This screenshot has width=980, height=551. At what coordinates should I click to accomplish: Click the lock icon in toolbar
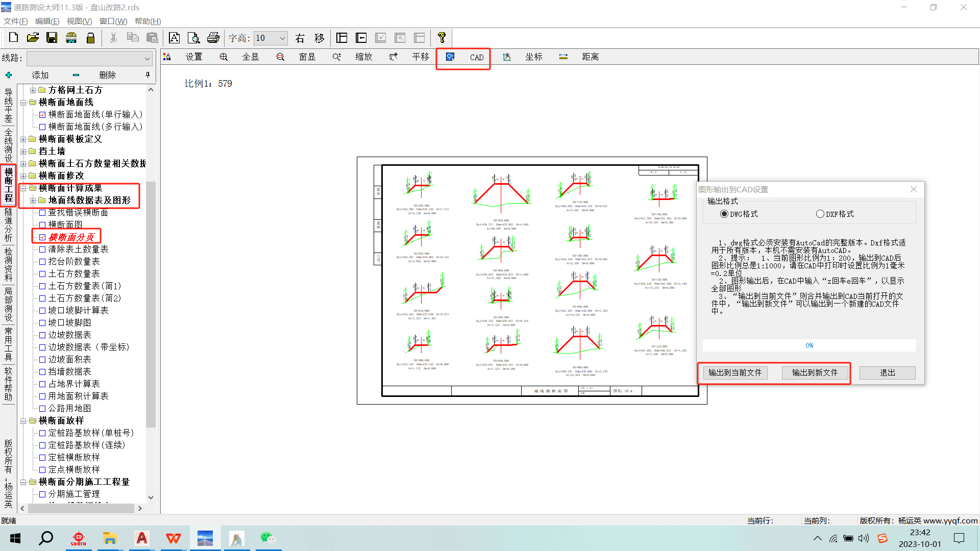coord(91,38)
